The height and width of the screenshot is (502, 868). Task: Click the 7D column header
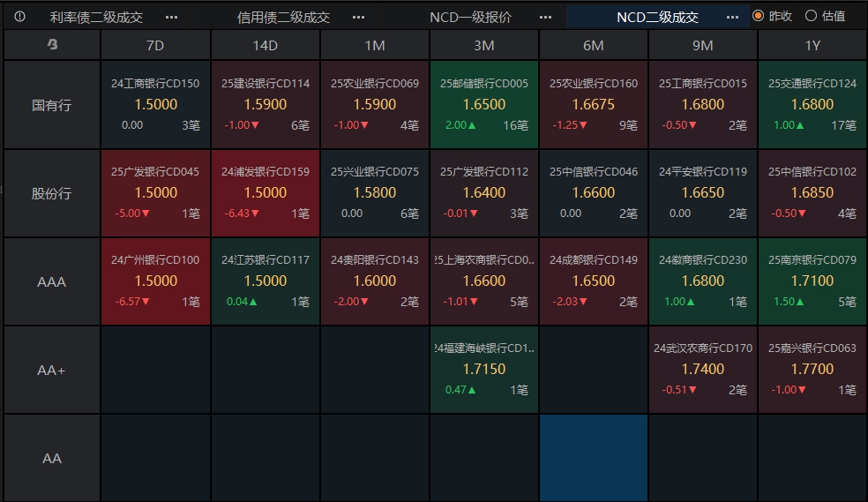tap(155, 45)
